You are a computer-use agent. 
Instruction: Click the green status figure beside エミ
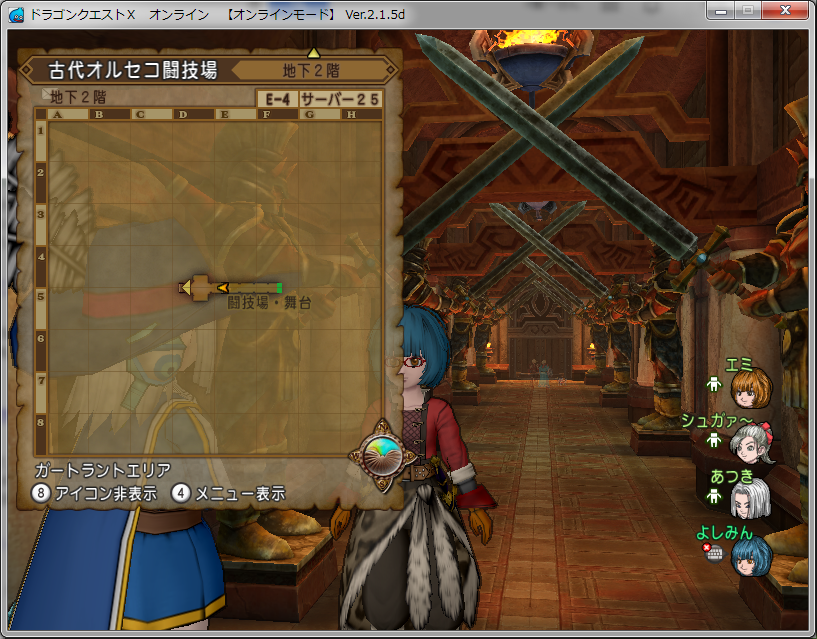(x=713, y=384)
